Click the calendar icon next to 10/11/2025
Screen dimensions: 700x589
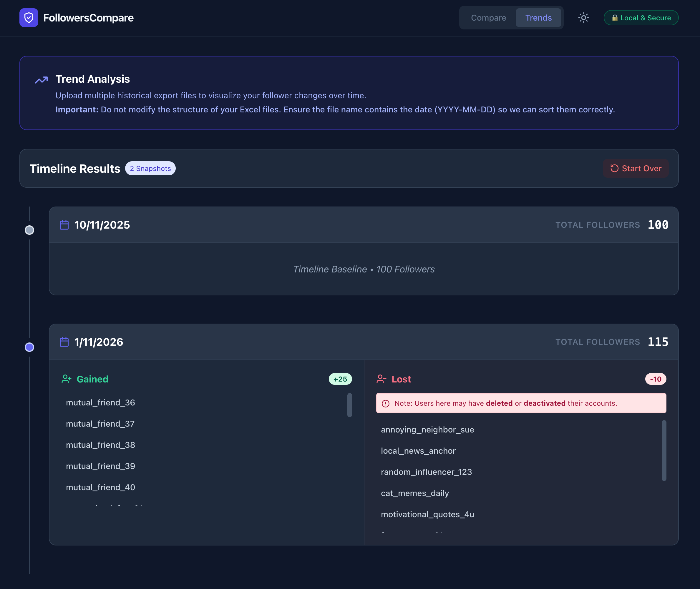(64, 225)
